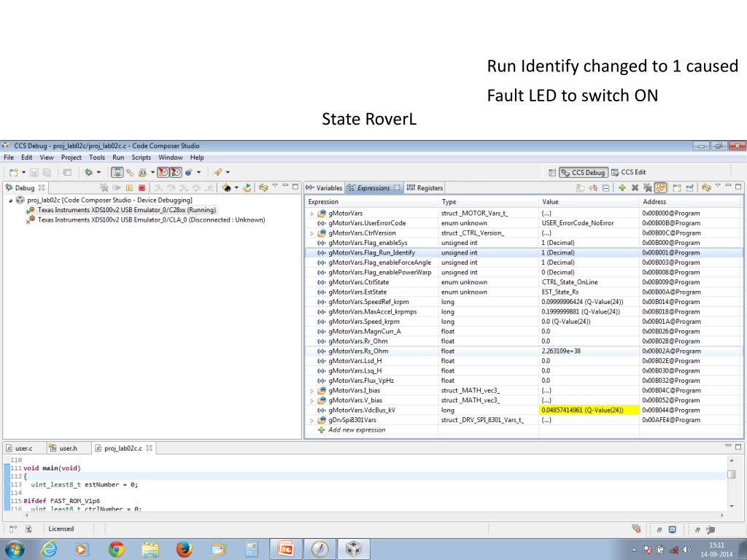Click the Suspend (pause) icon in Debug view

click(129, 187)
